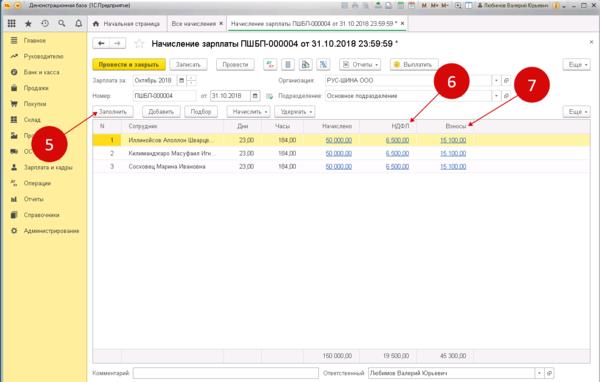Click the Dt/Kt postings icon in toolbar

pos(270,65)
